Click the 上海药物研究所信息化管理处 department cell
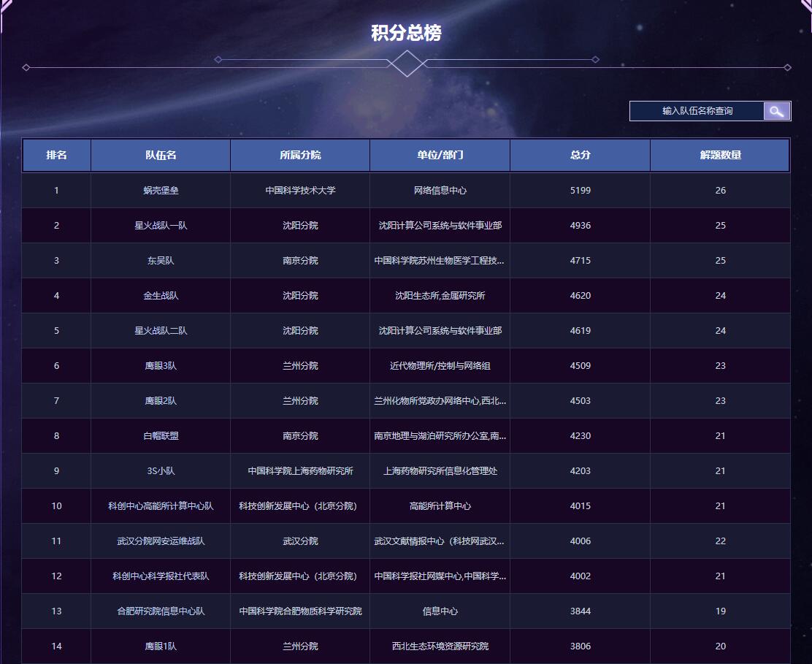 pyautogui.click(x=440, y=471)
